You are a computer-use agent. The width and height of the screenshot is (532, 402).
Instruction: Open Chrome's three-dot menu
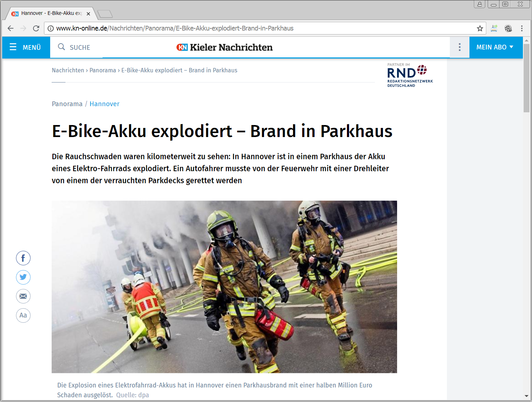click(x=521, y=28)
